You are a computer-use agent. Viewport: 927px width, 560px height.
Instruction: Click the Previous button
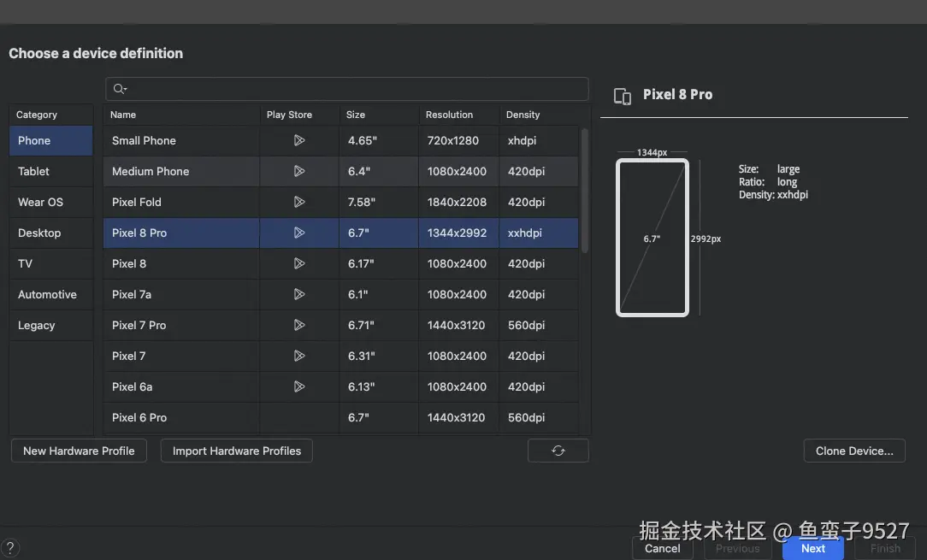(737, 548)
